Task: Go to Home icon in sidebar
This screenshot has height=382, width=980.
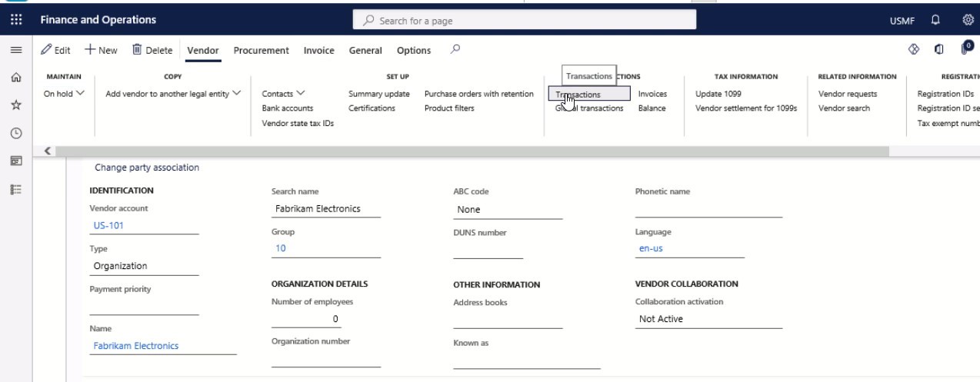Action: (15, 78)
